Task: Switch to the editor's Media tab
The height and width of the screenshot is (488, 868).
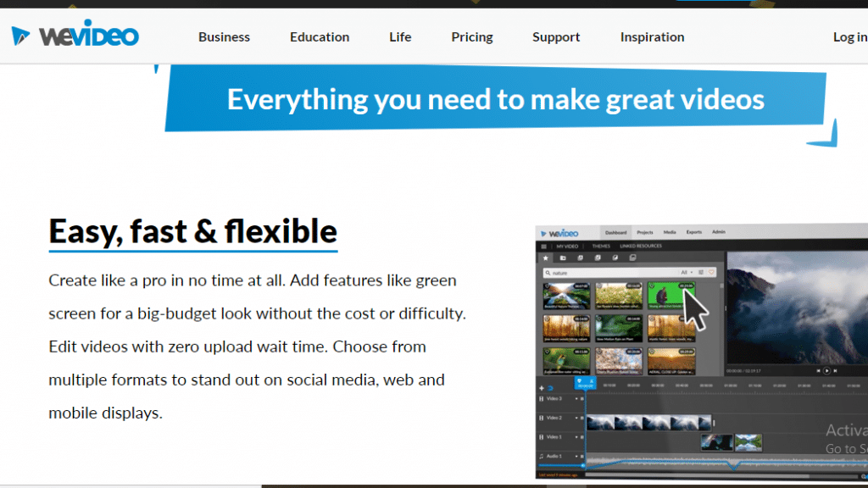Action: click(670, 232)
